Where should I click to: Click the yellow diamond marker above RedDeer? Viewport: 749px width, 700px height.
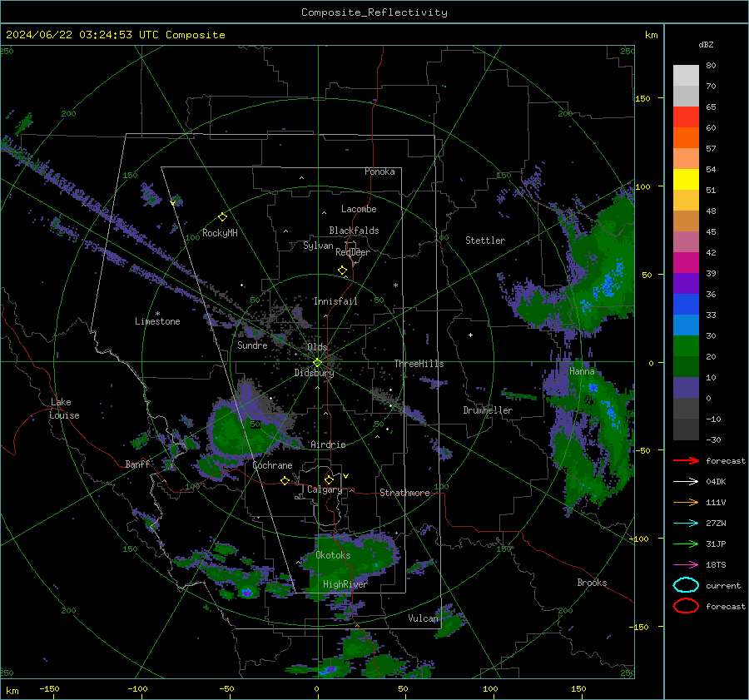pyautogui.click(x=342, y=271)
